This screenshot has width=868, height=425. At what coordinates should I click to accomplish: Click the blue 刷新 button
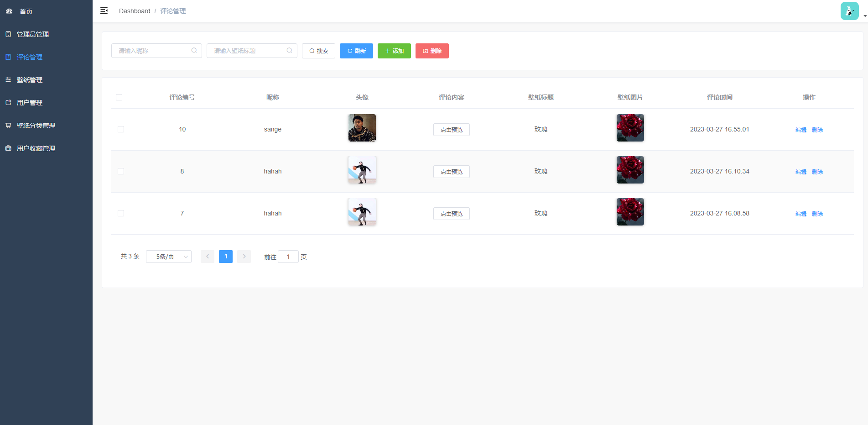[356, 51]
